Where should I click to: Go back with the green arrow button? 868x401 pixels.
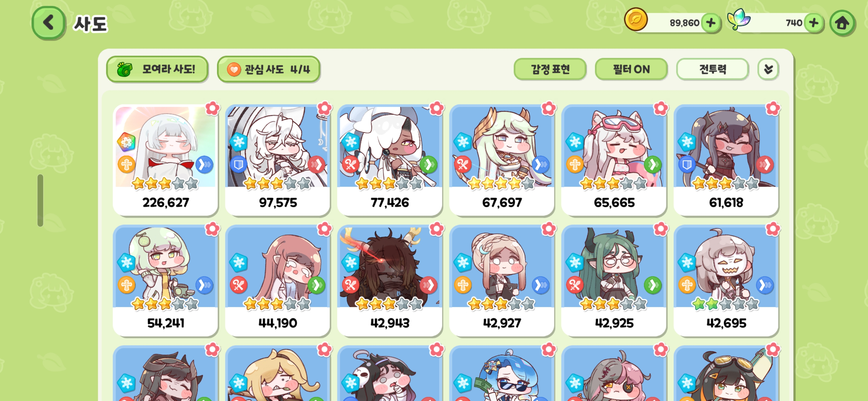pyautogui.click(x=48, y=23)
